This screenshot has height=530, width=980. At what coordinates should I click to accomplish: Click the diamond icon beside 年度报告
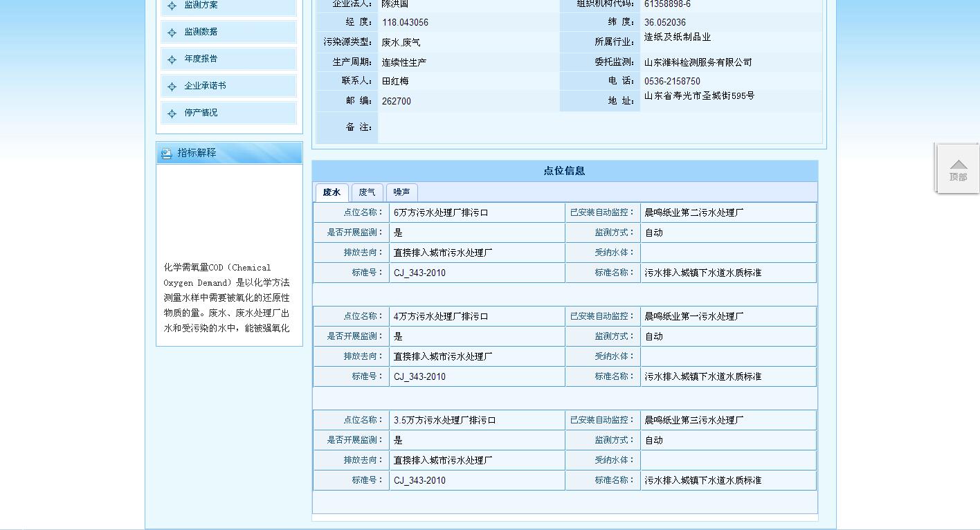tap(172, 59)
